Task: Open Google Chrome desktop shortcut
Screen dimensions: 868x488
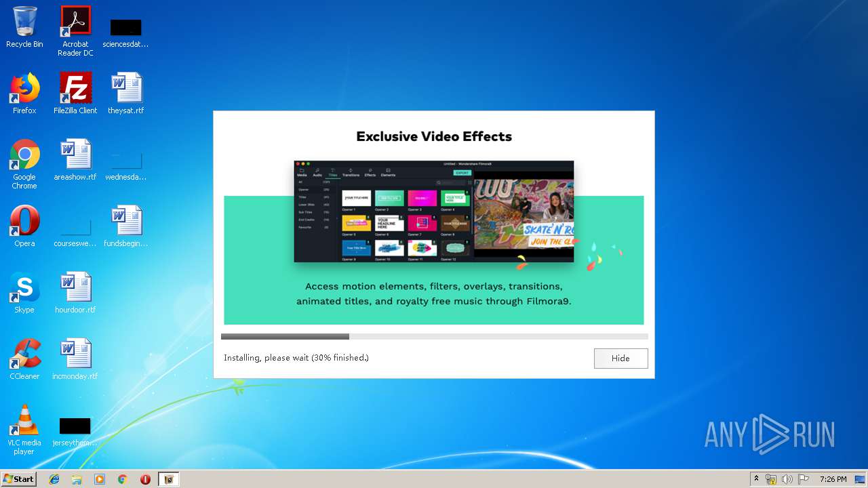Action: pyautogui.click(x=24, y=164)
